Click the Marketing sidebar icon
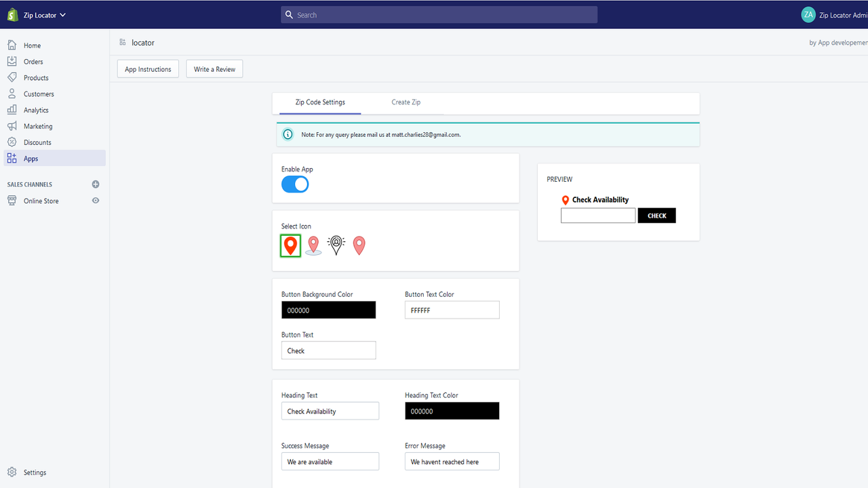The image size is (868, 488). coord(12,126)
